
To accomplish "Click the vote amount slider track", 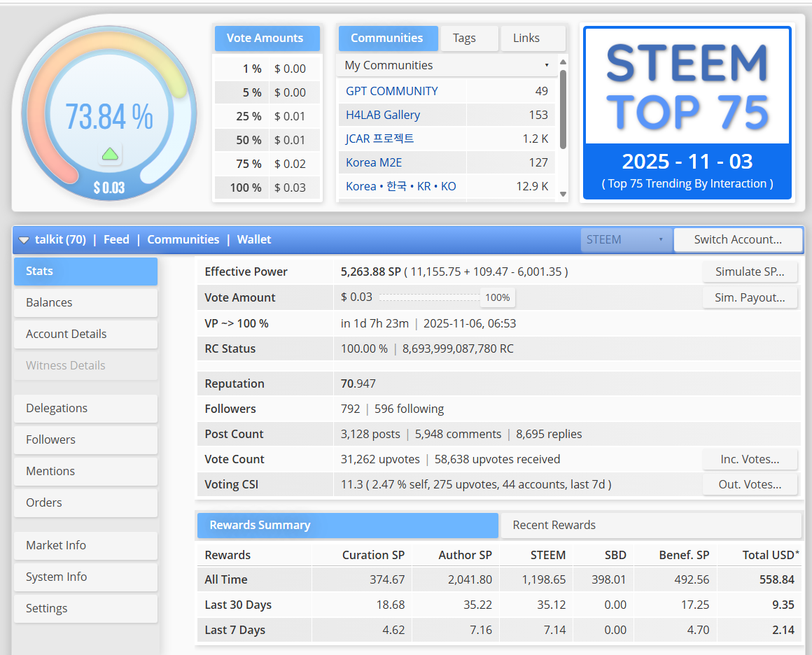I will click(429, 297).
